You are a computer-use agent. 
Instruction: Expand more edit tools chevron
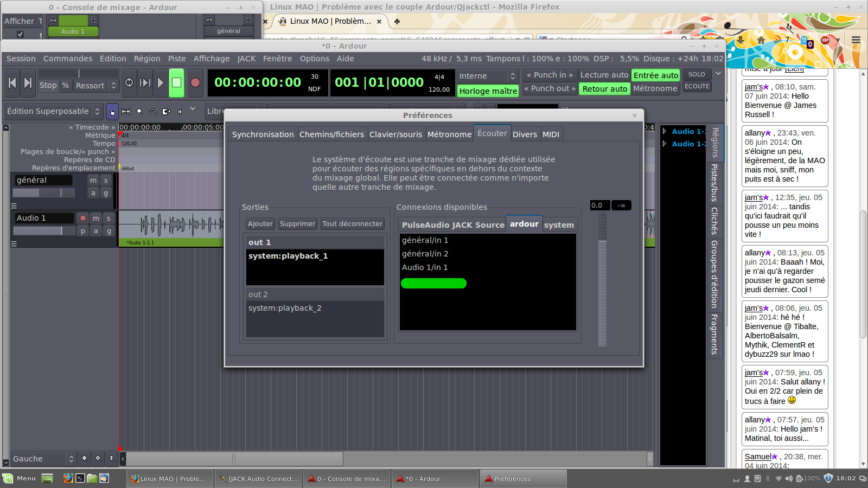coord(193,109)
